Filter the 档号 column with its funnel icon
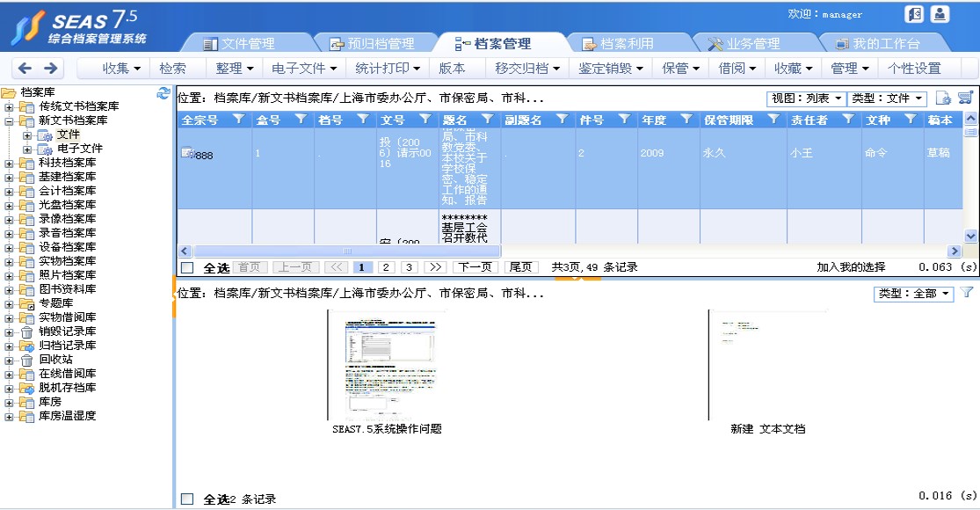Image resolution: width=980 pixels, height=510 pixels. (363, 119)
